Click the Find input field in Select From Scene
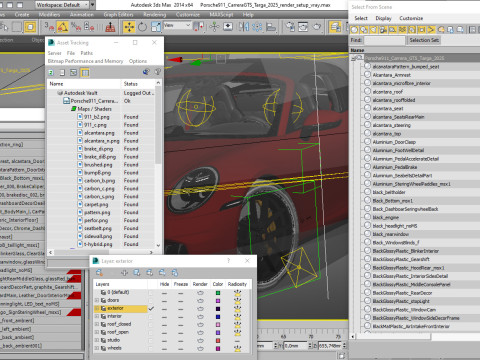 pyautogui.click(x=384, y=40)
